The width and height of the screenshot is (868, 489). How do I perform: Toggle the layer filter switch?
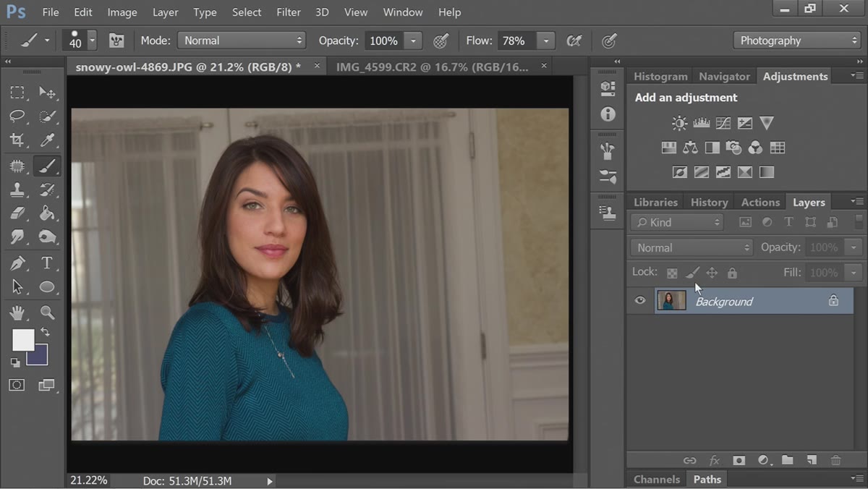click(859, 222)
